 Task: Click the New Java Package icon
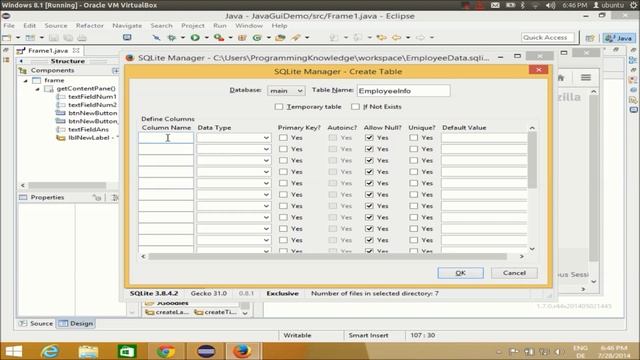click(x=242, y=38)
